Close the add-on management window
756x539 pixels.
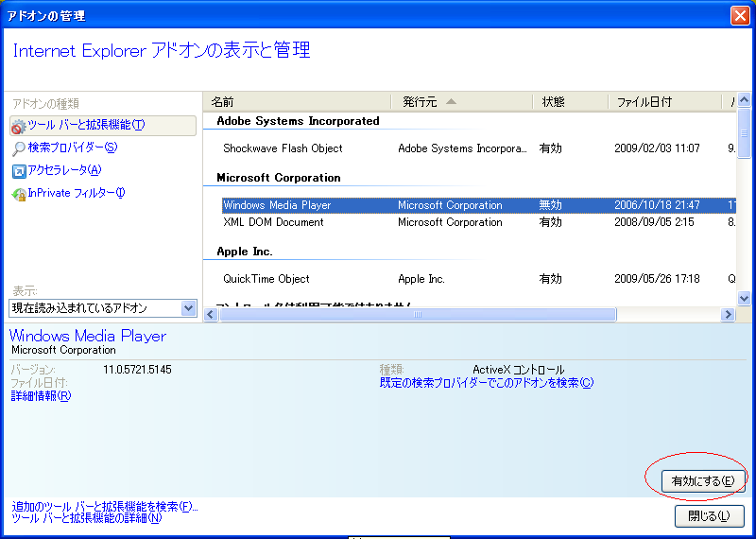(x=740, y=15)
